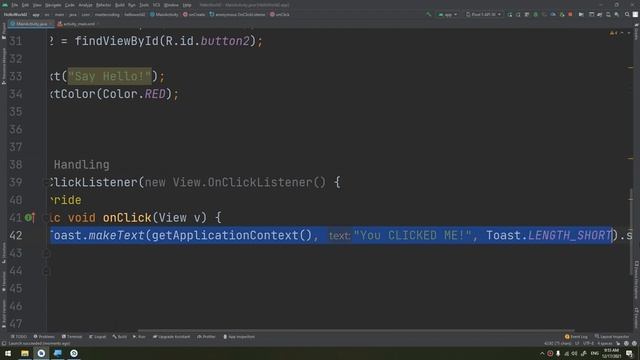Click the Stop app red square icon
640x360 pixels.
[x=570, y=14]
